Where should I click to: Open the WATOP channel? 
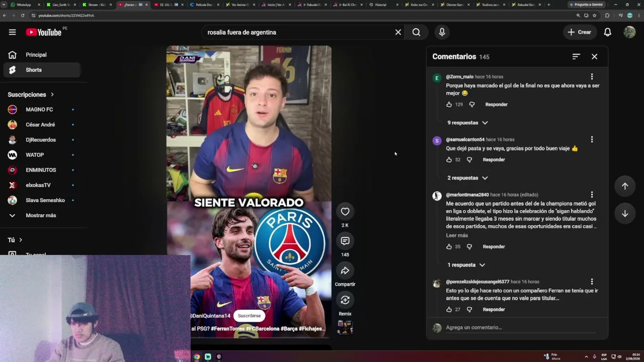tap(42, 155)
